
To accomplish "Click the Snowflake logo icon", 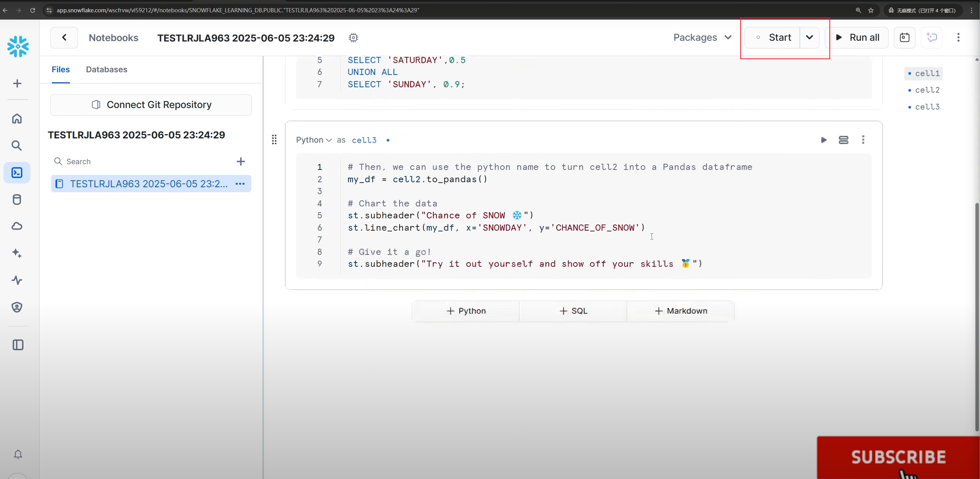I will pos(18,47).
